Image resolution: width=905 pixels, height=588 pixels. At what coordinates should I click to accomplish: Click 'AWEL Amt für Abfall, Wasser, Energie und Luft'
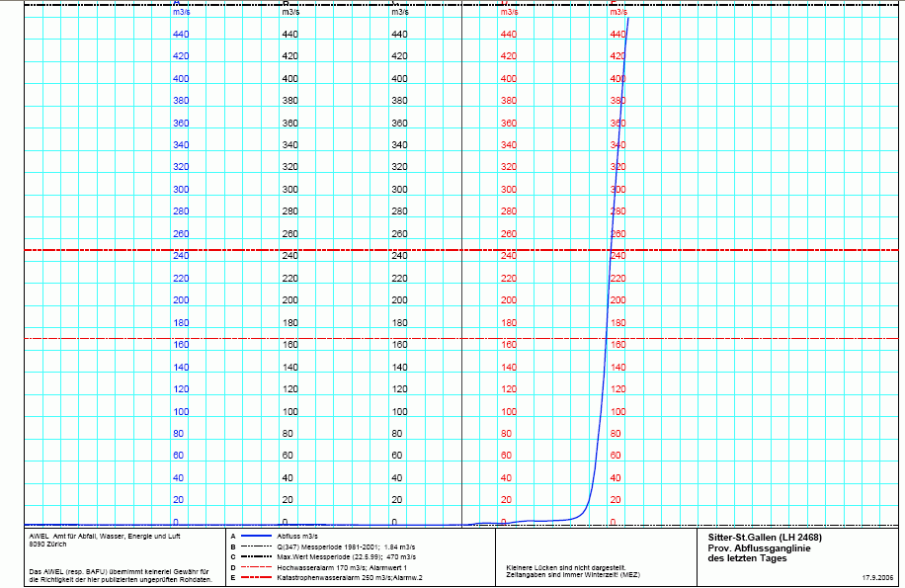(105, 536)
